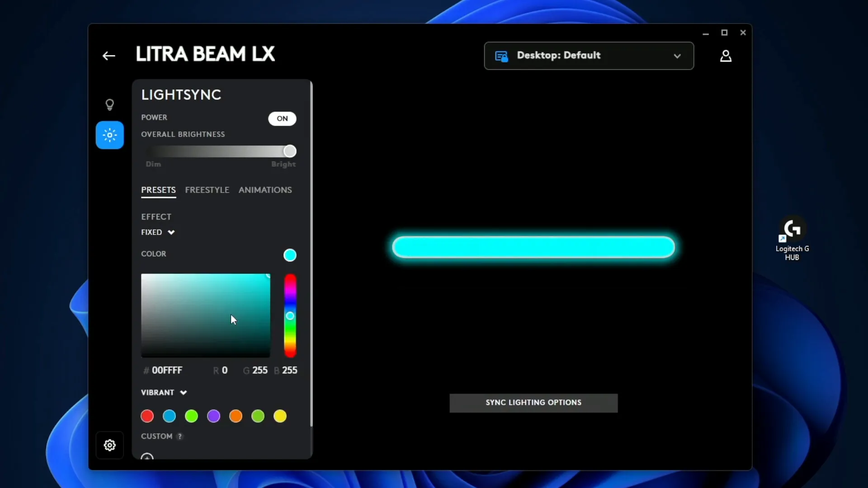The height and width of the screenshot is (488, 868).
Task: Click the current cyan COLOR swatch
Action: (290, 255)
